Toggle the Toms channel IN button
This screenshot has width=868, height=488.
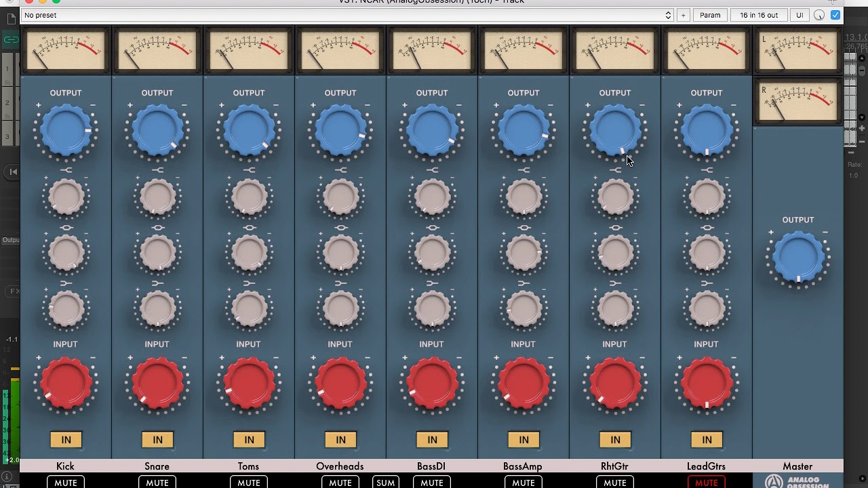pyautogui.click(x=249, y=440)
